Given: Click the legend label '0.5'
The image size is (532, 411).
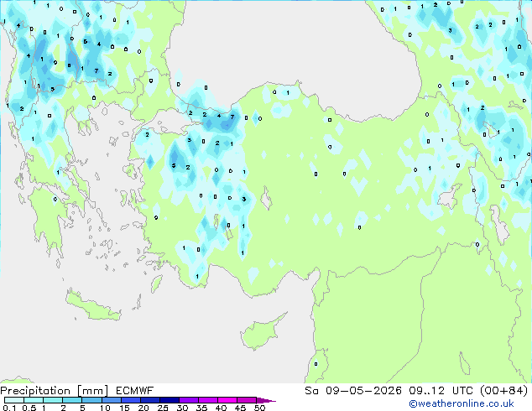Looking at the screenshot, I should tap(29, 408).
